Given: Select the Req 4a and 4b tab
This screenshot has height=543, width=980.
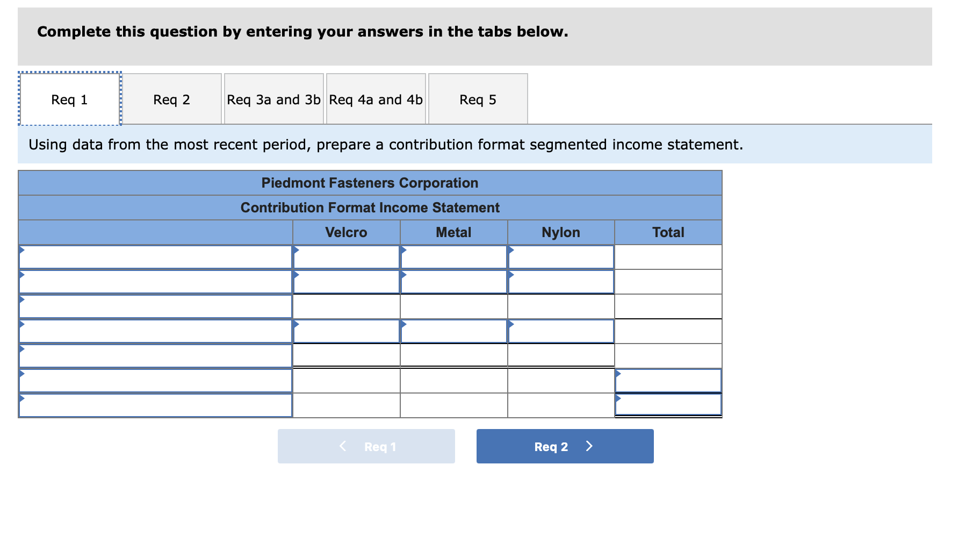Looking at the screenshot, I should [376, 99].
